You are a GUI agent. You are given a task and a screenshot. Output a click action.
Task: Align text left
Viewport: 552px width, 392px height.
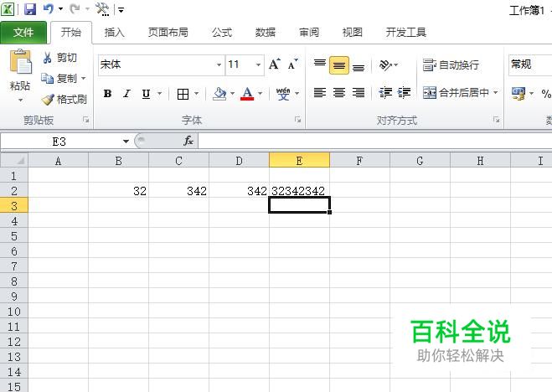[320, 93]
